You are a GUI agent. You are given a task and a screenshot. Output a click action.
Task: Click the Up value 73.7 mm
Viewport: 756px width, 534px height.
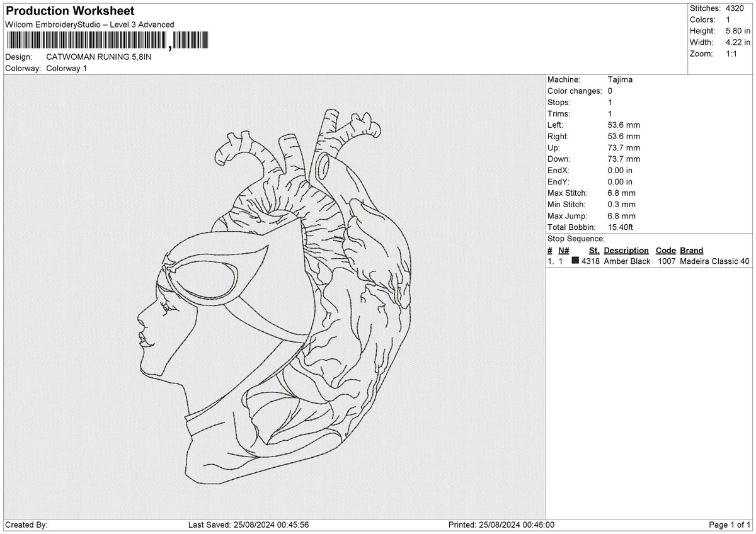(x=624, y=148)
